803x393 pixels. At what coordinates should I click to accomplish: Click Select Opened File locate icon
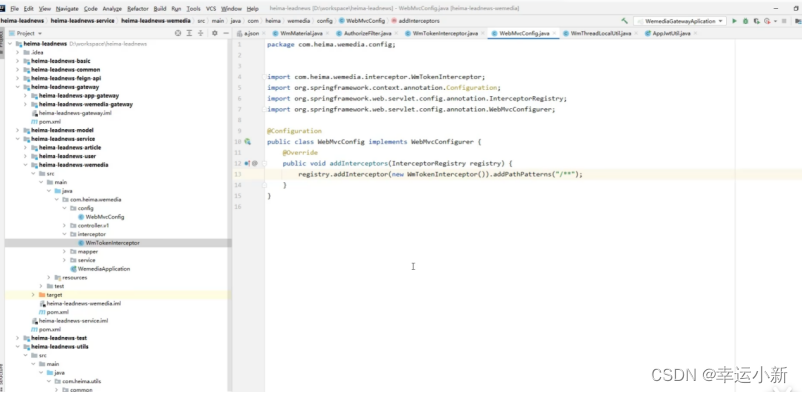point(178,33)
